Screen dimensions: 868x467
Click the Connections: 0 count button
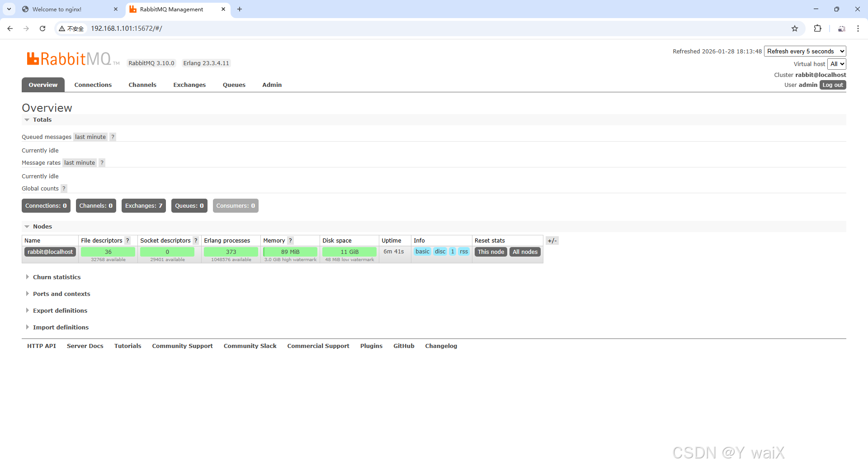tap(46, 206)
